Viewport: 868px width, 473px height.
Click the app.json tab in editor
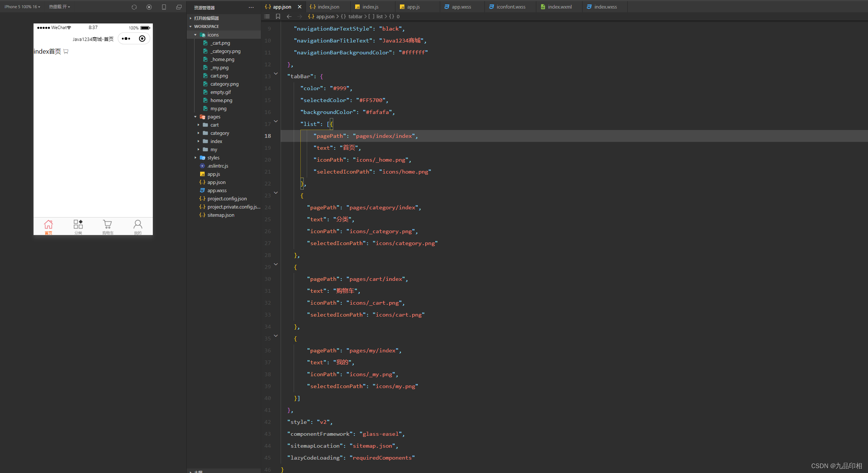[x=283, y=6]
